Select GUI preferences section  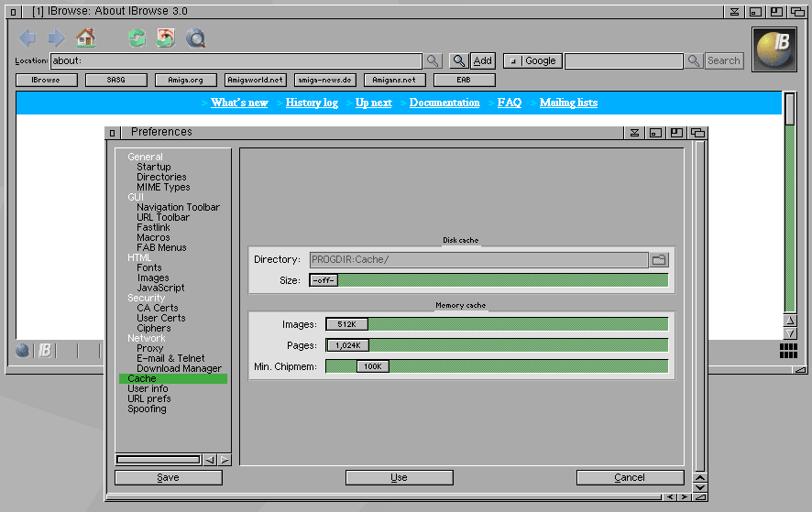(135, 197)
